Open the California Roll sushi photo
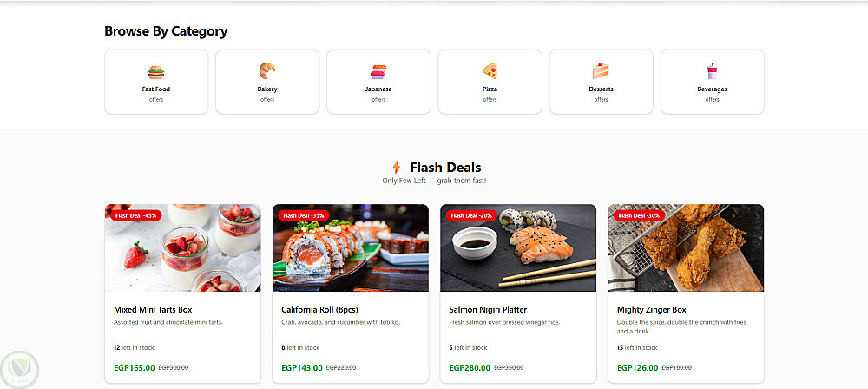868x389 pixels. [351, 247]
